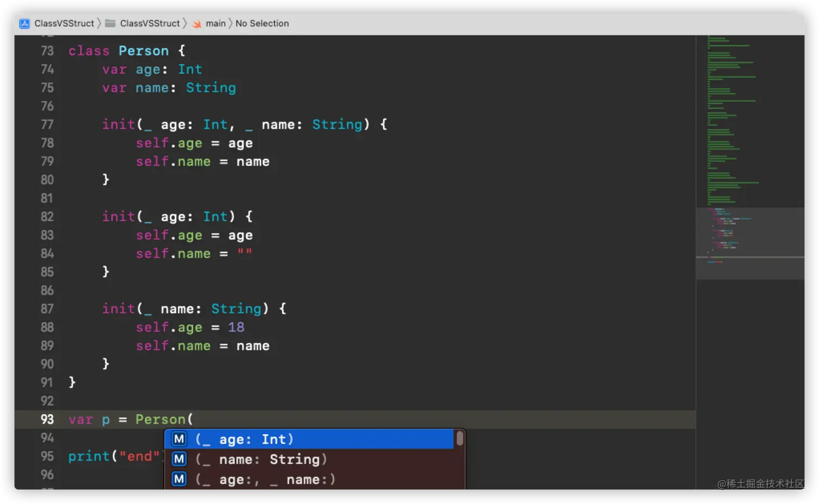Click init keyword on line 82

click(x=118, y=217)
